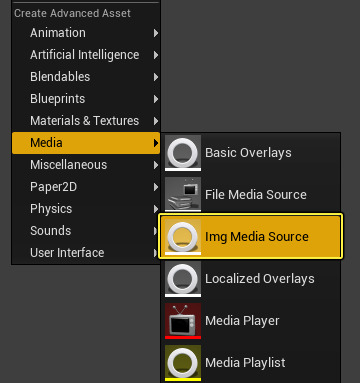Open the Sounds submenu

tap(86, 231)
